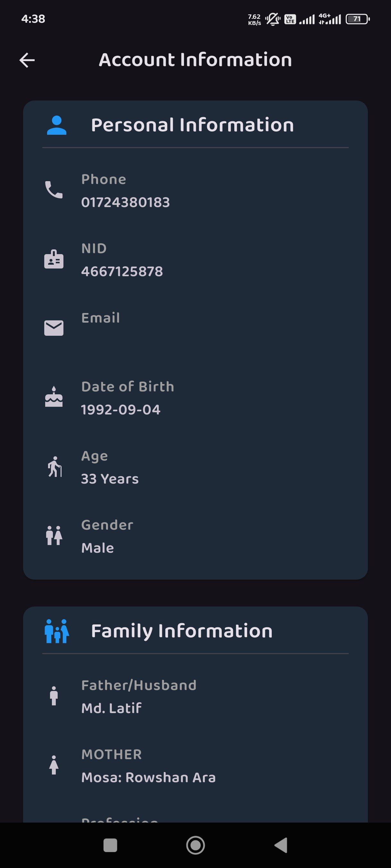Click the NID badge card icon
Viewport: 391px width, 868px height.
point(54,259)
